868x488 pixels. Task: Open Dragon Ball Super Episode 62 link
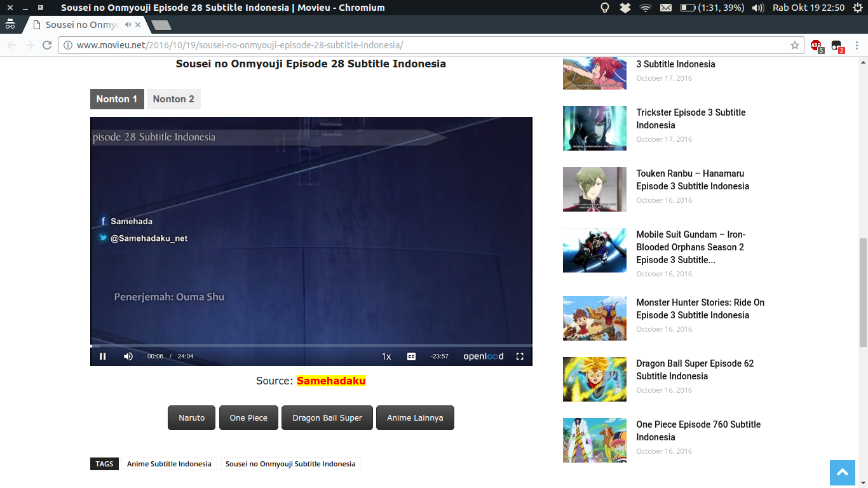click(x=695, y=370)
